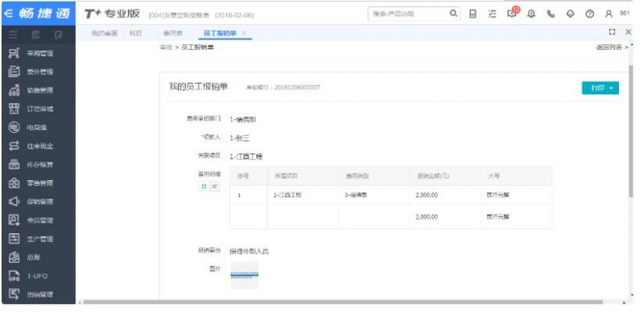Click the vertical scrollbar thumb
The width and height of the screenshot is (644, 312).
[x=631, y=131]
